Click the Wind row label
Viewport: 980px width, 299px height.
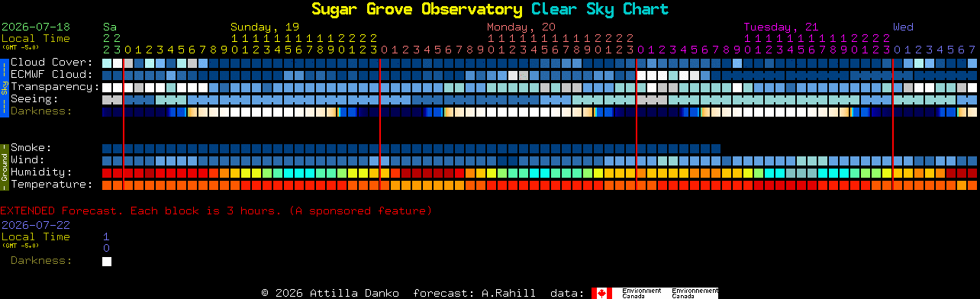27,159
